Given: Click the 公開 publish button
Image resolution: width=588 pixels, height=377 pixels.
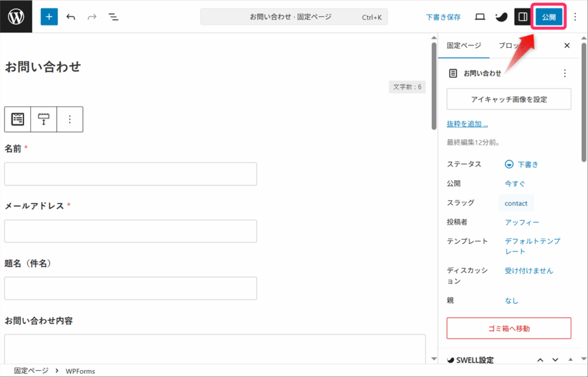Looking at the screenshot, I should 548,17.
